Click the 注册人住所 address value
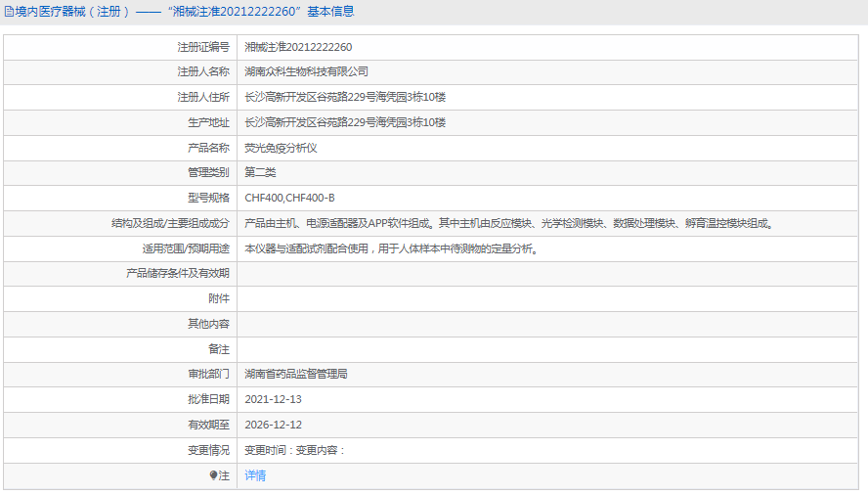This screenshot has height=495, width=868. pyautogui.click(x=345, y=97)
